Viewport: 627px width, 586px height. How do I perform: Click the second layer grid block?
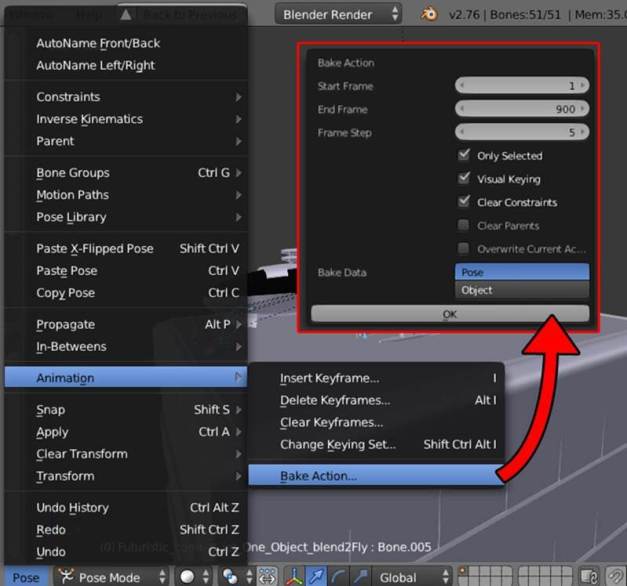pos(545,577)
